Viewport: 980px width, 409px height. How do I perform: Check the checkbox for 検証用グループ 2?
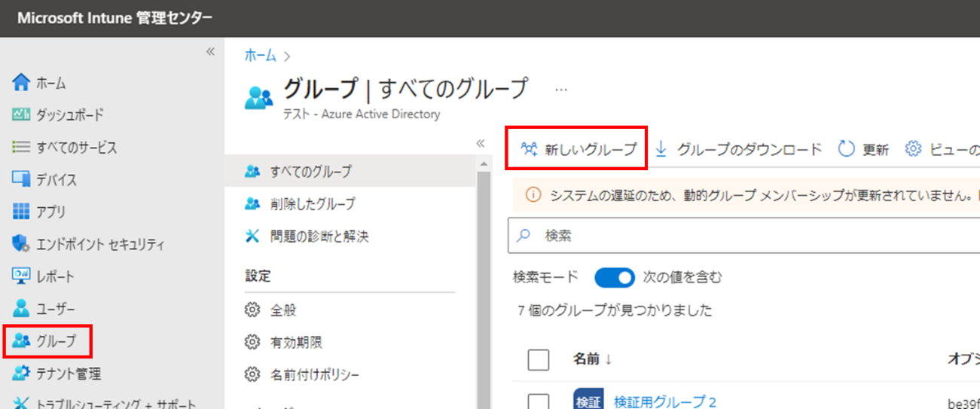[539, 402]
